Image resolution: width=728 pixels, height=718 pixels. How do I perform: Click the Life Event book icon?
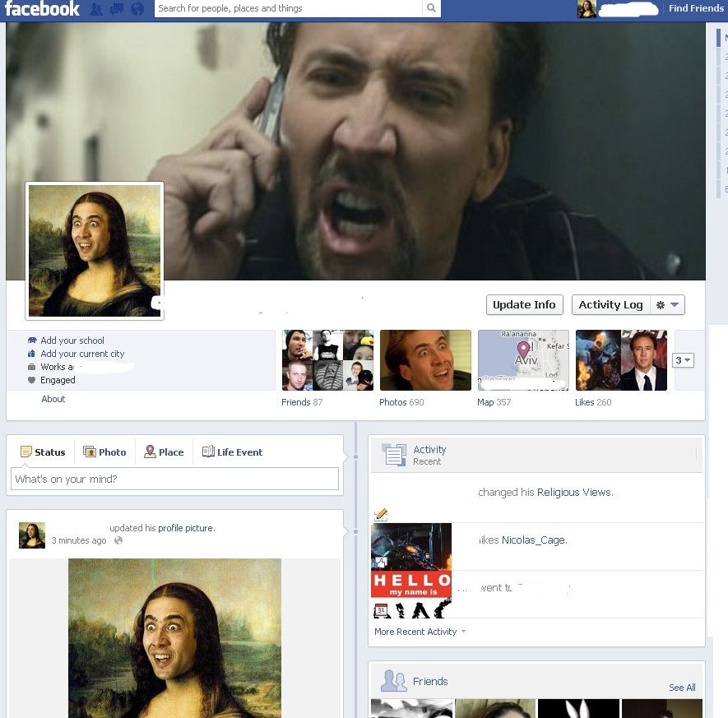click(x=208, y=452)
